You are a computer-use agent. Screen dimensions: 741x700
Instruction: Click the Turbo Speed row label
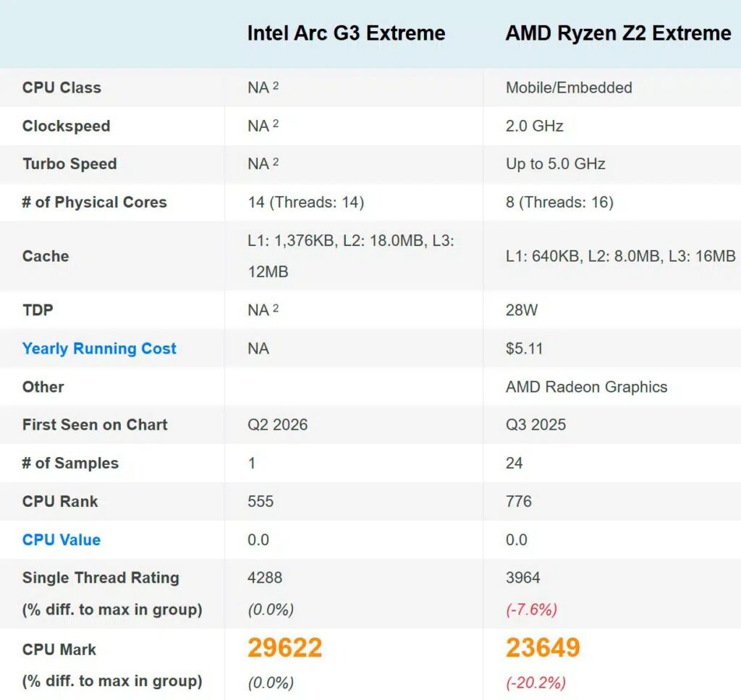[x=69, y=164]
